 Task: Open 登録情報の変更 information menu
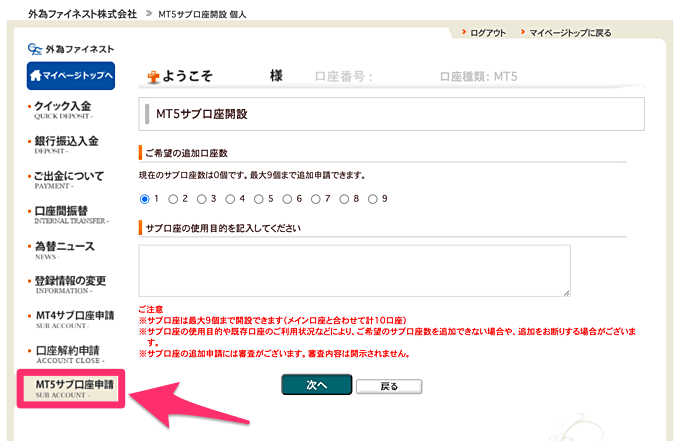coord(69,284)
